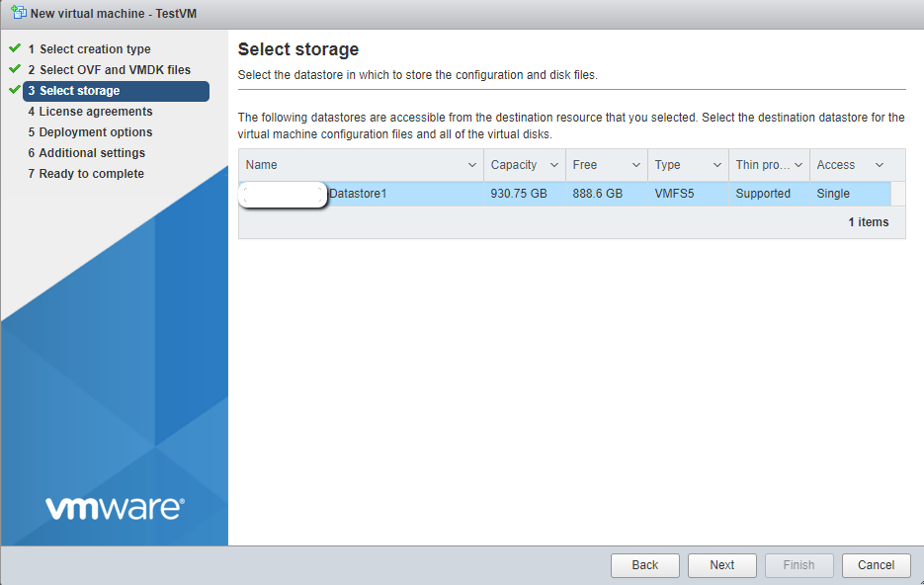Select step 3 Select storage

116,91
